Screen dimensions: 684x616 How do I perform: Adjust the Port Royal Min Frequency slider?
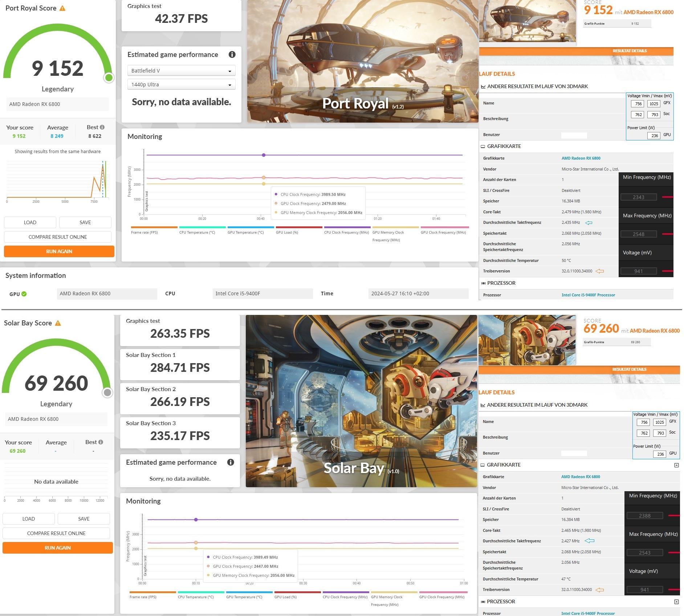[668, 197]
